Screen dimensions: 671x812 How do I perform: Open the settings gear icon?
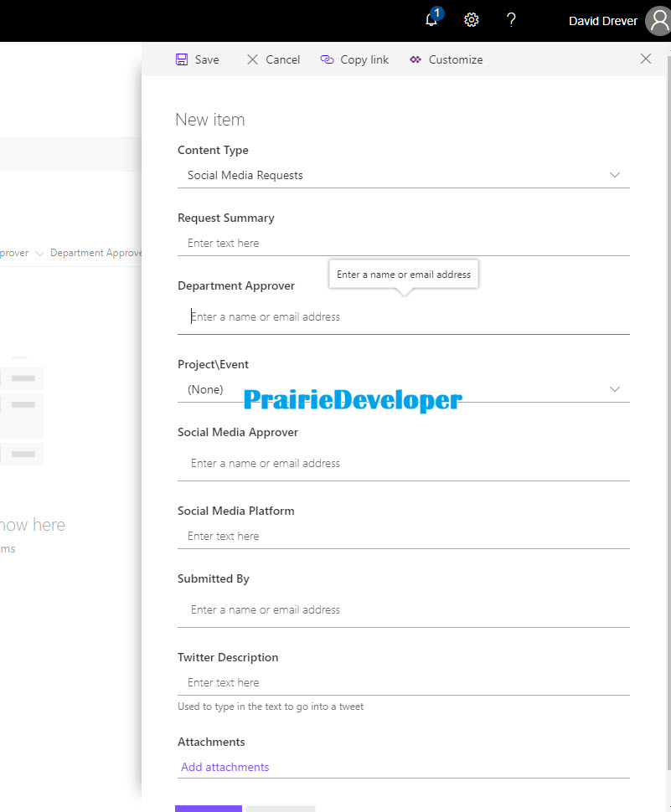point(471,20)
